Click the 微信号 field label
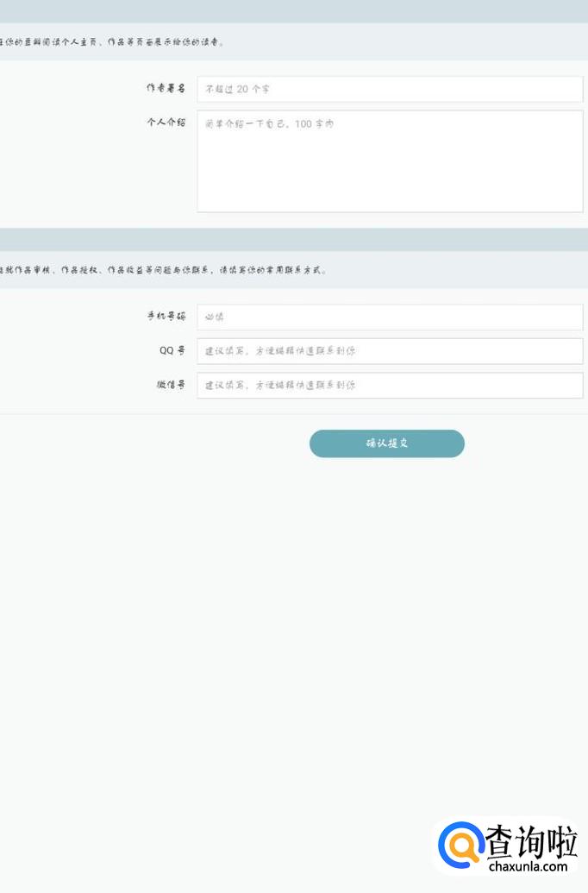The width and height of the screenshot is (588, 893). click(171, 386)
